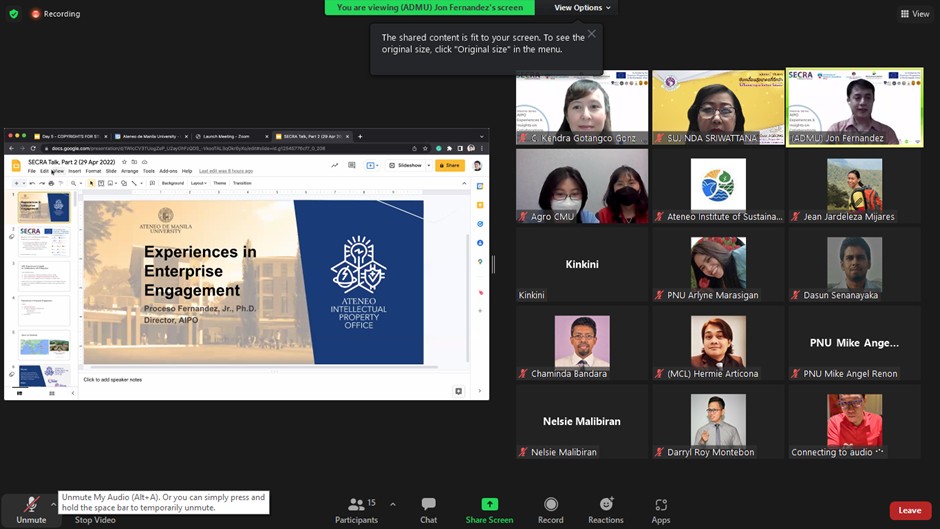Click the Shape tool icon
940x529 pixels.
(123, 183)
